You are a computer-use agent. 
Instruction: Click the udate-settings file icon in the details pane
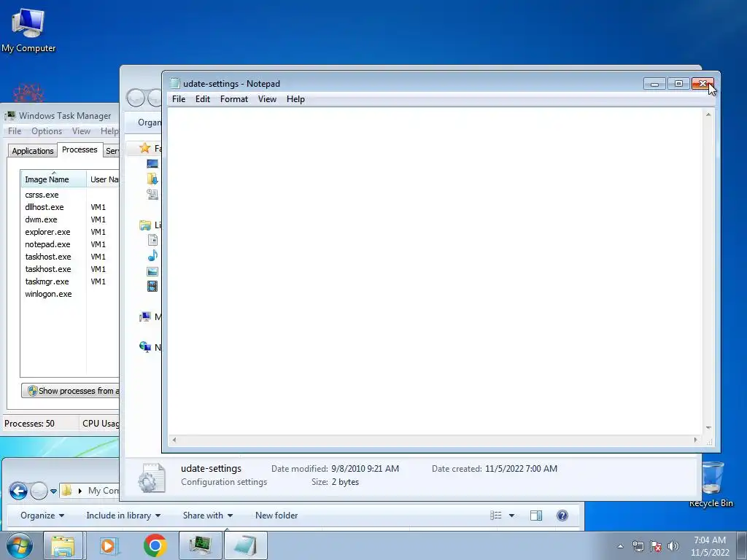pyautogui.click(x=152, y=478)
